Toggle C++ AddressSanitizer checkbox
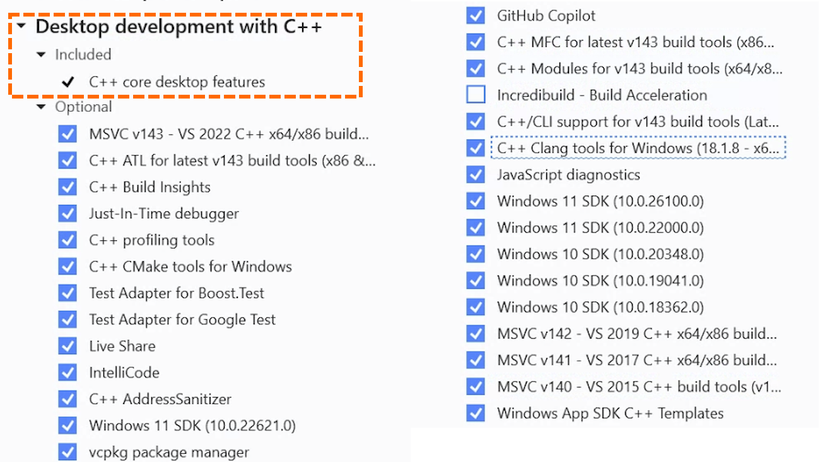820x462 pixels. (67, 399)
